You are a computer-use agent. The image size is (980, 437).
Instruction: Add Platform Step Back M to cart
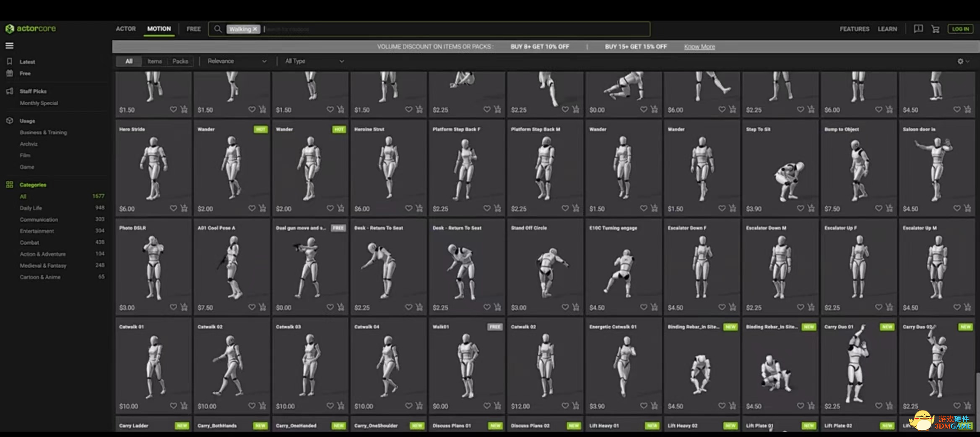click(x=576, y=208)
